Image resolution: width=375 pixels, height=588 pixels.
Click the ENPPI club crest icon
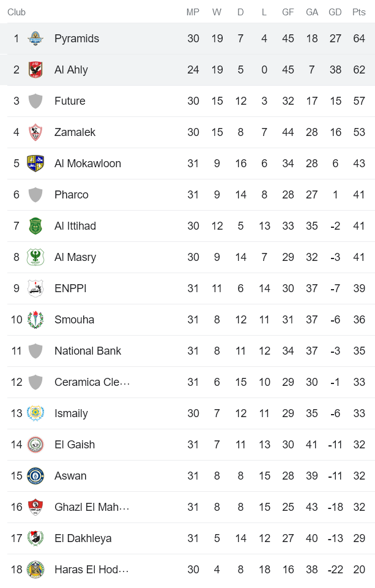pos(35,288)
